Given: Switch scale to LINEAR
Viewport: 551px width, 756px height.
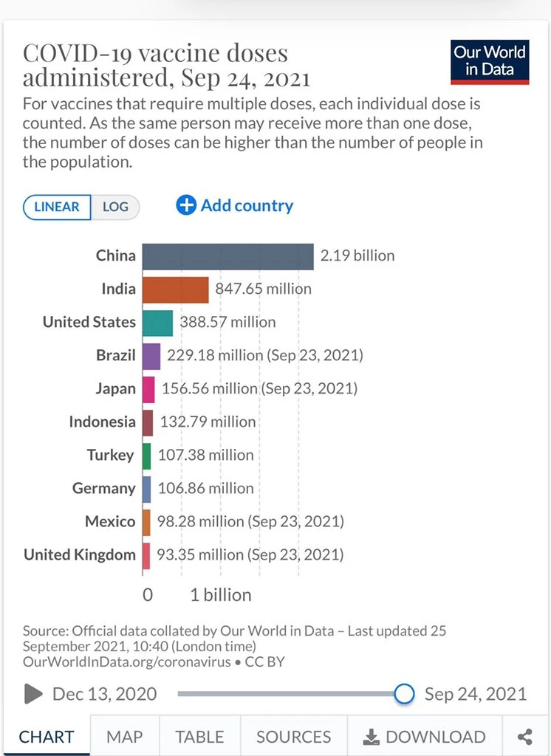Looking at the screenshot, I should click(57, 207).
